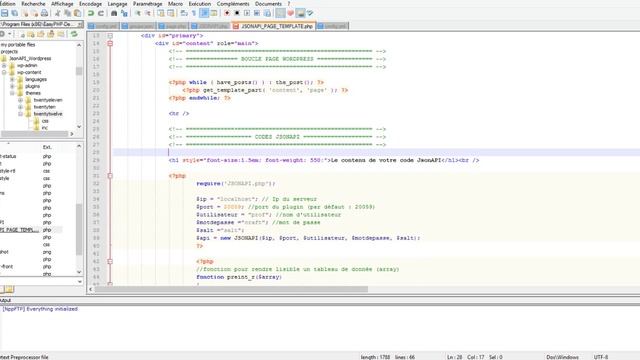Switch to JSONAPI_PAGE_TEMPLATE.php tab
The image size is (640, 360).
[x=273, y=26]
